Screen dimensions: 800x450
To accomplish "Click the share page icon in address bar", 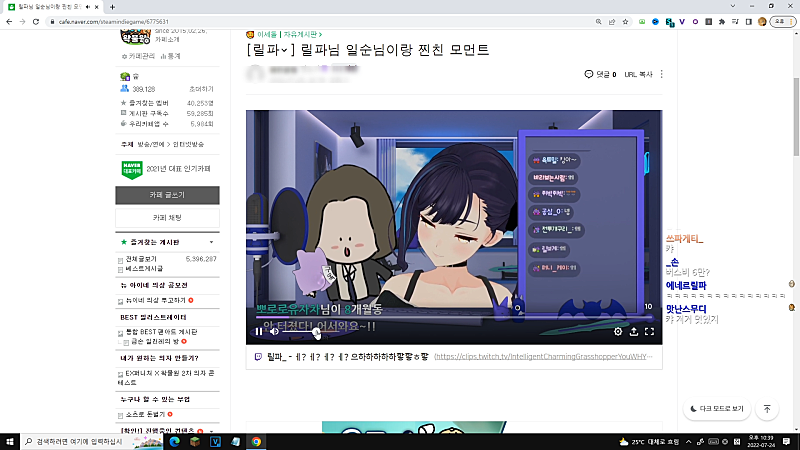I will click(x=612, y=21).
